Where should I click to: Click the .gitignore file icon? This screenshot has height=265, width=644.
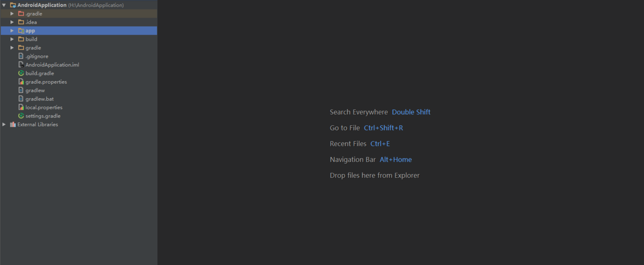(x=21, y=56)
